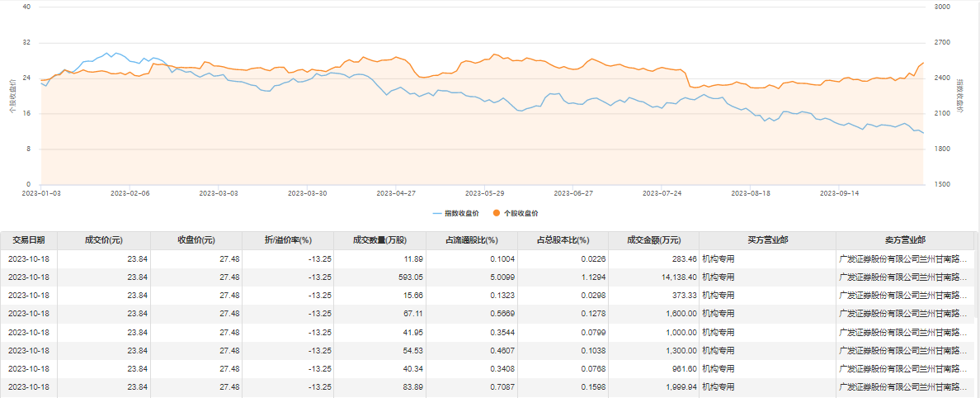The width and height of the screenshot is (980, 398).
Task: Sort by the 折/溢价率(%) column header
Action: coord(288,240)
